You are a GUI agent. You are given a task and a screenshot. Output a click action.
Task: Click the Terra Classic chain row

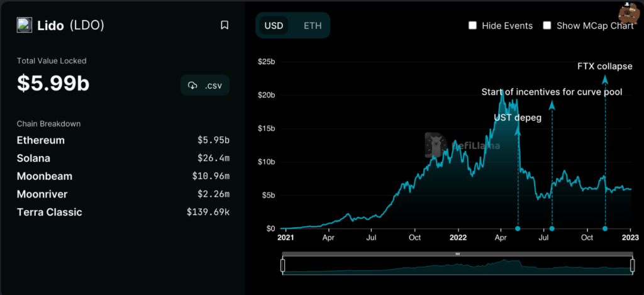click(x=123, y=213)
